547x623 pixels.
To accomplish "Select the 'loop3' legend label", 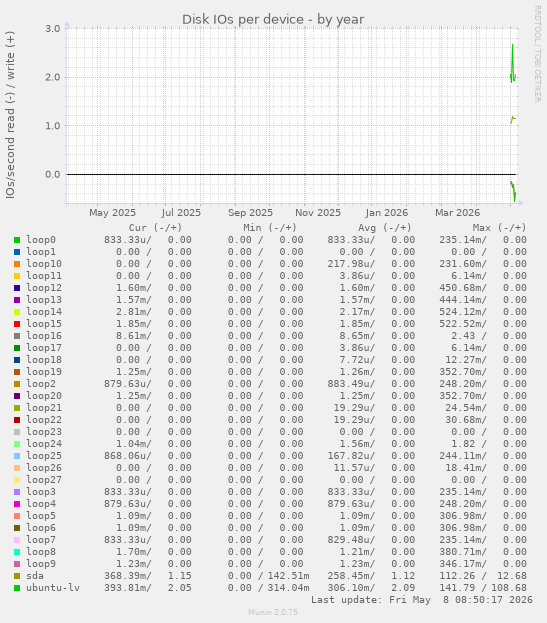I will [41, 491].
